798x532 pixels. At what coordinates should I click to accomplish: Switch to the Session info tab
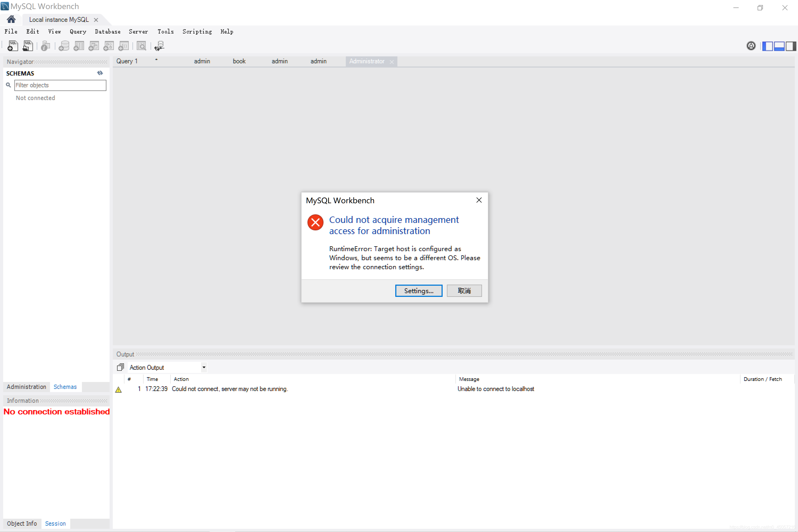[55, 523]
